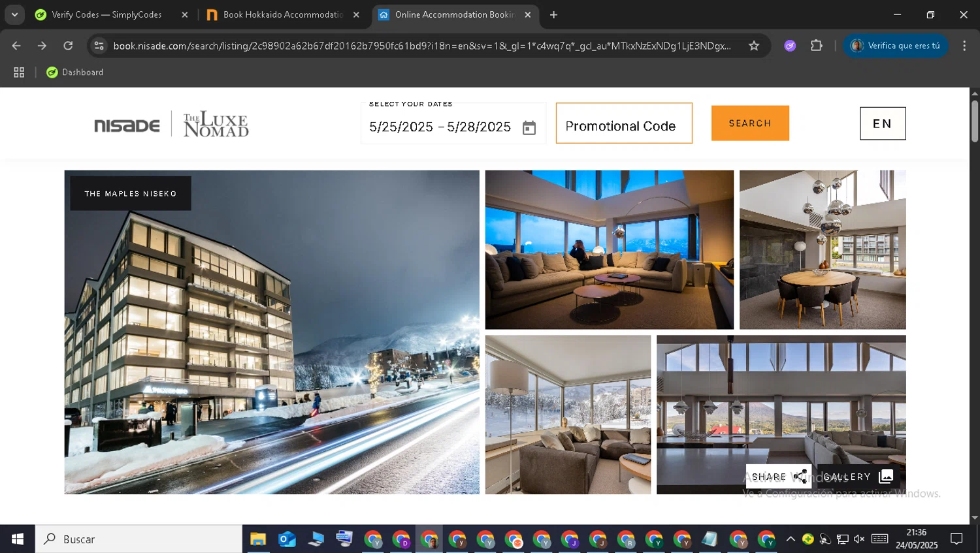Click the muted volume tray icon
Image resolution: width=980 pixels, height=553 pixels.
[x=859, y=539]
